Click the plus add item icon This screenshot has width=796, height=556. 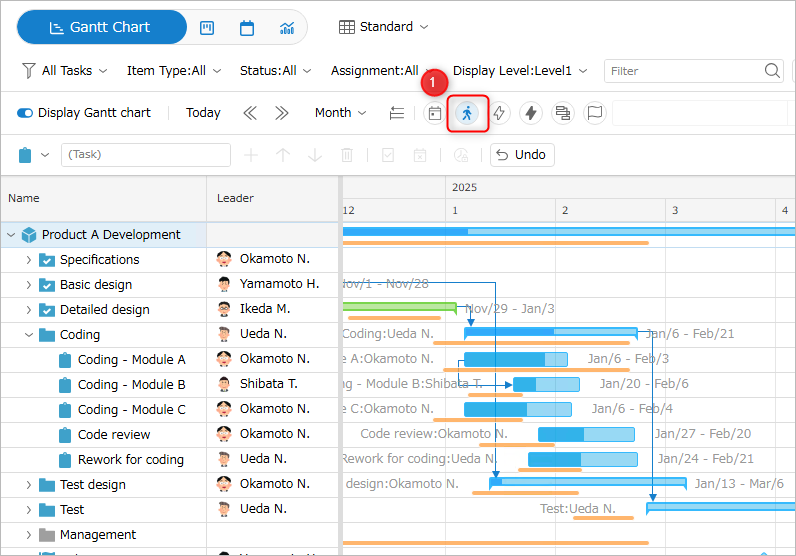point(251,155)
